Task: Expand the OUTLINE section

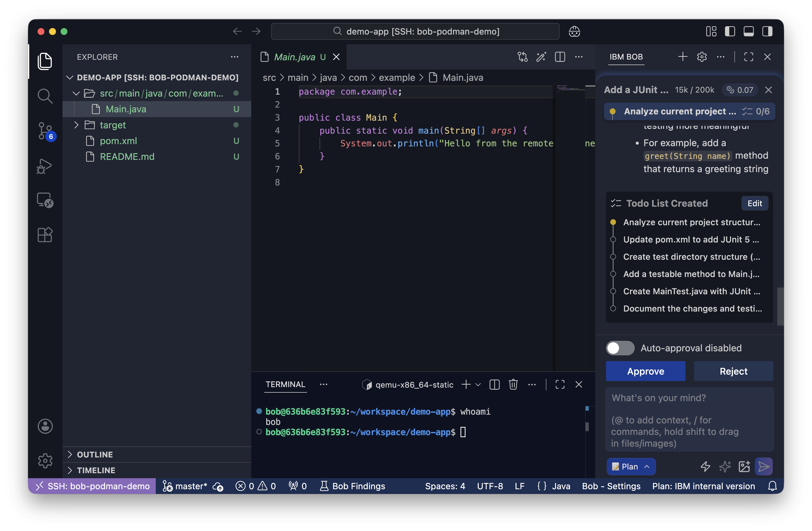Action: [94, 454]
